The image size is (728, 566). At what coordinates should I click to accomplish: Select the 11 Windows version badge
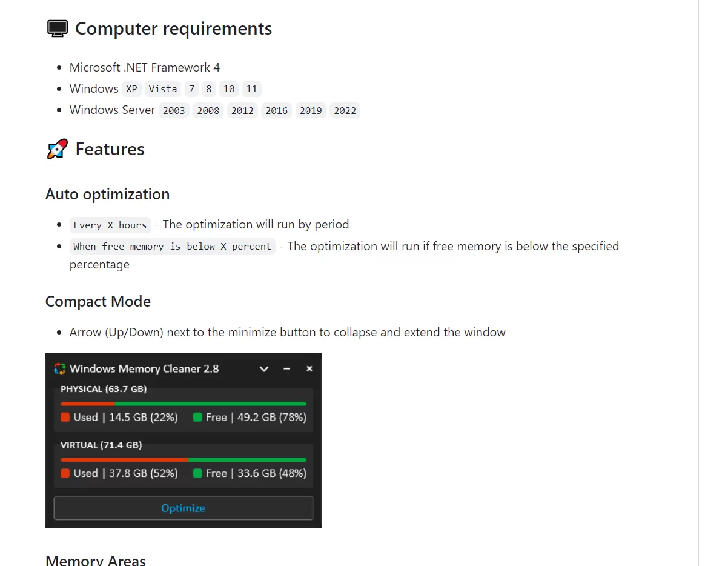point(251,88)
